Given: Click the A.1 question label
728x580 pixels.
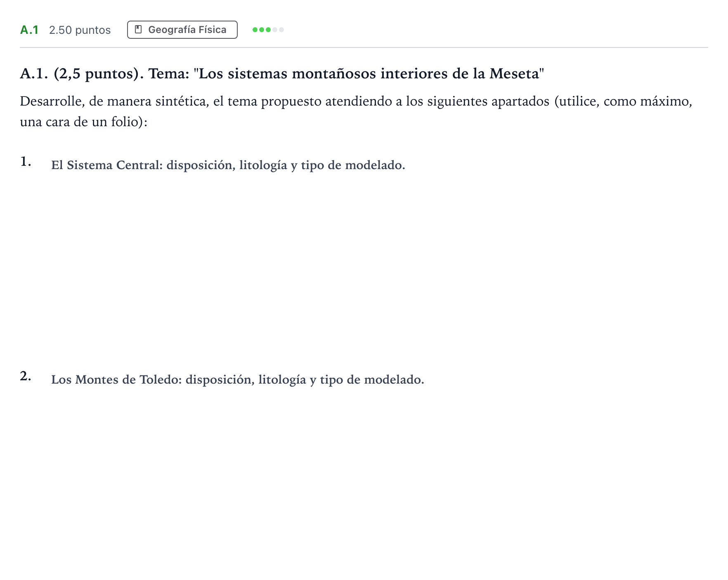Looking at the screenshot, I should [29, 30].
